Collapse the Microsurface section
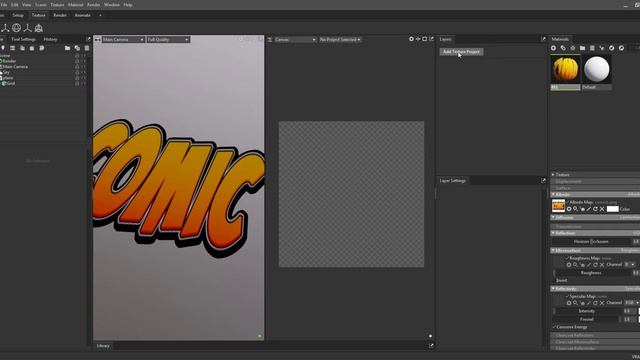Screen dimensions: 640x360 tap(553, 250)
